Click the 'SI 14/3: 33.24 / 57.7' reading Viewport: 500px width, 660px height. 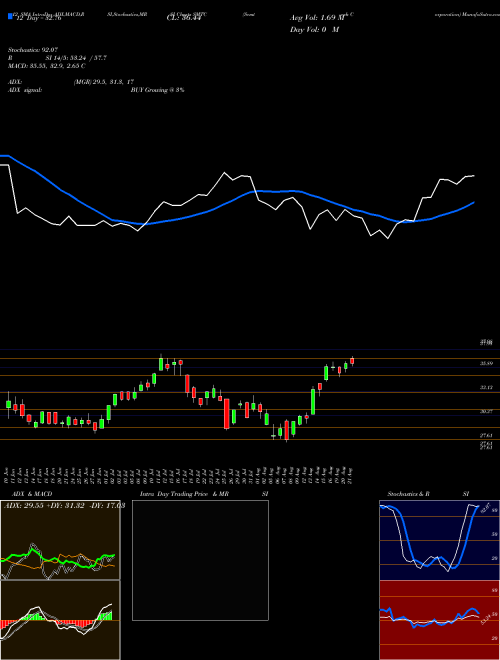coord(76,58)
